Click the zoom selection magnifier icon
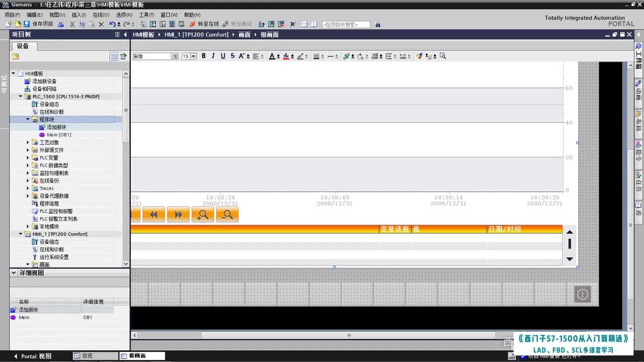This screenshot has width=644, height=362. [443, 56]
